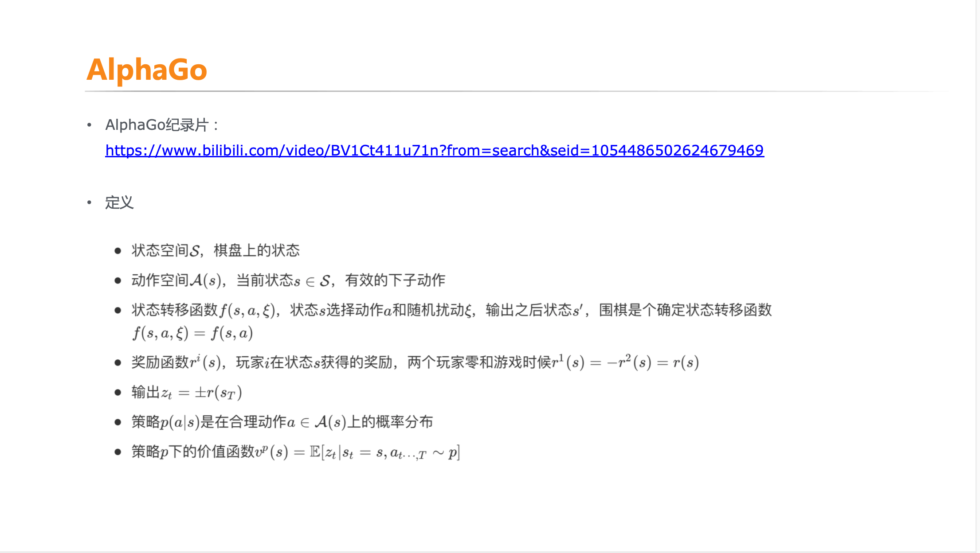Click the bullet dot before '定义'
980x553 pixels.
[89, 203]
